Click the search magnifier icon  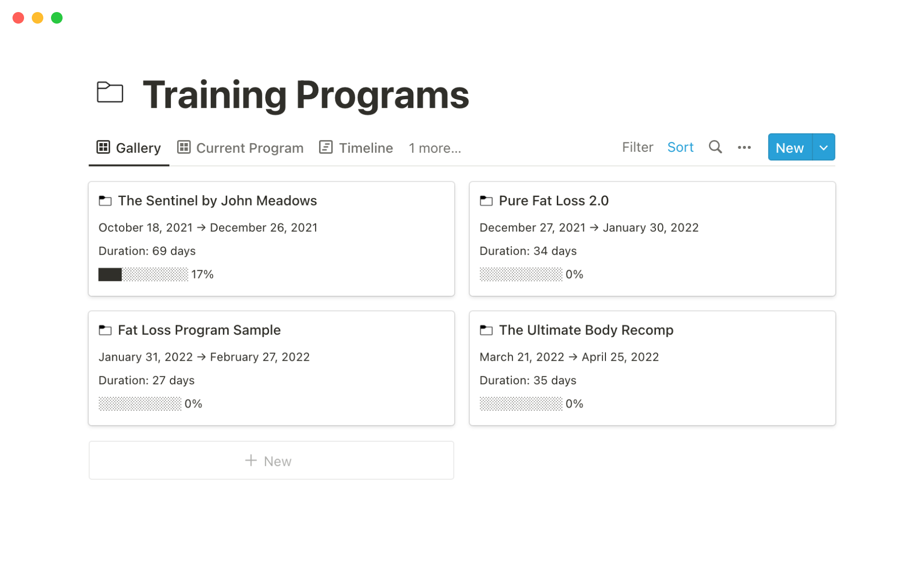pos(715,147)
